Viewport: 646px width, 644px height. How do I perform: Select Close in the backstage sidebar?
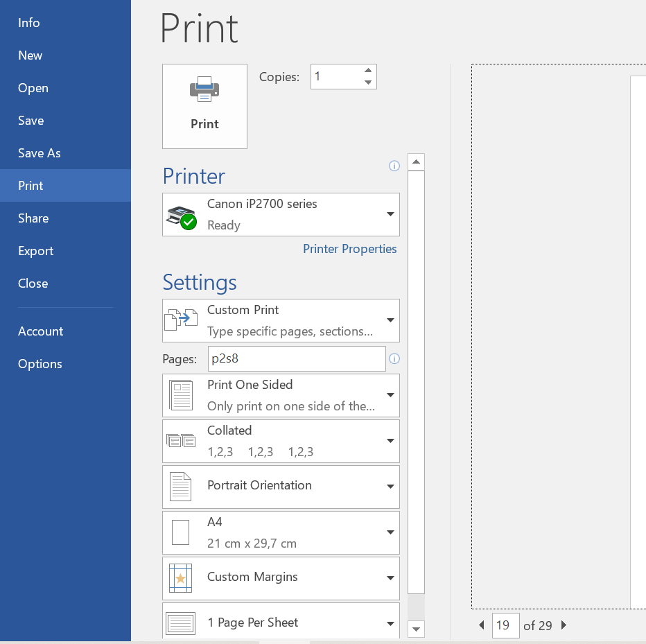[66, 283]
